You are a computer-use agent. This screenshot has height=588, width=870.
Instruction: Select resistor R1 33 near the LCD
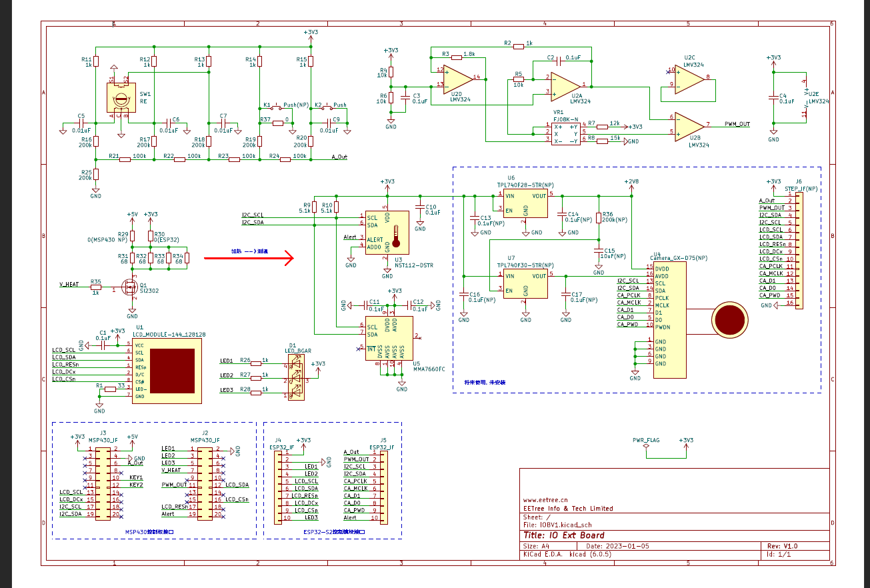click(x=110, y=389)
